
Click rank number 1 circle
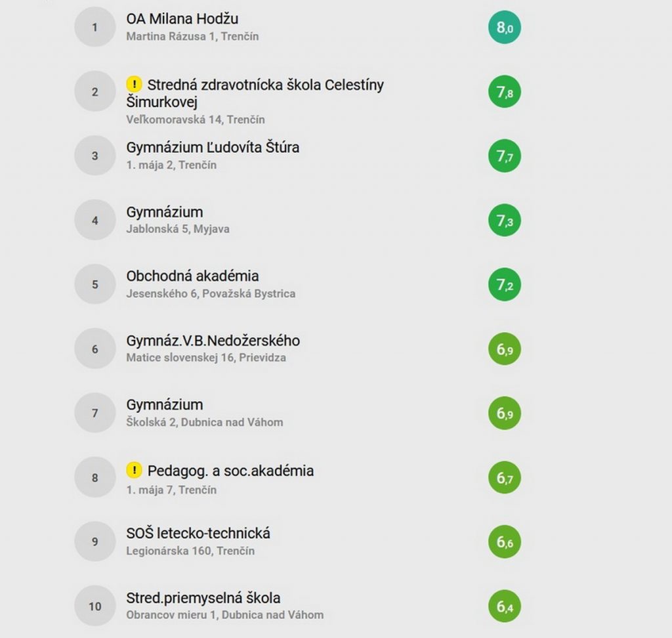(x=94, y=28)
